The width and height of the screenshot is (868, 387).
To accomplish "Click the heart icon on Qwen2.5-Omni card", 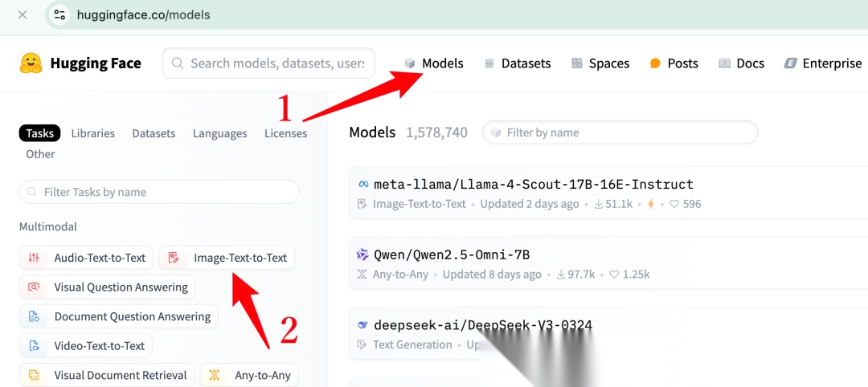I will (x=614, y=275).
